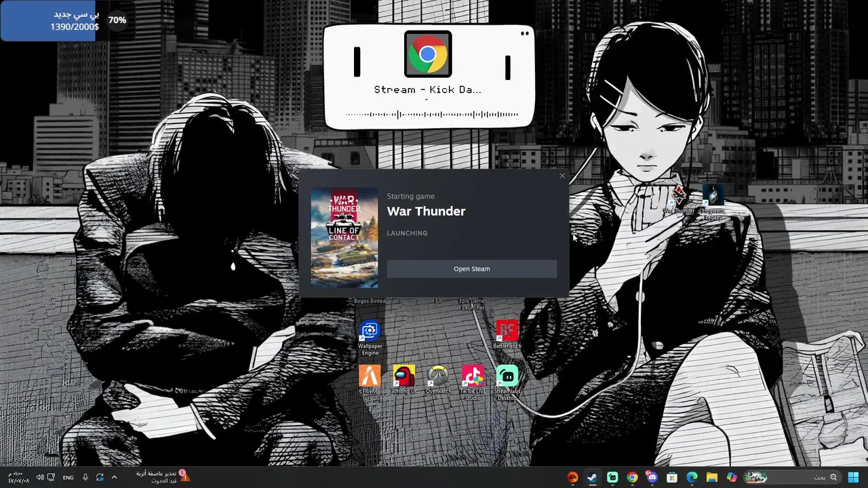The height and width of the screenshot is (488, 868).
Task: Open the Streamlabs Desktop shortcut
Action: point(507,382)
